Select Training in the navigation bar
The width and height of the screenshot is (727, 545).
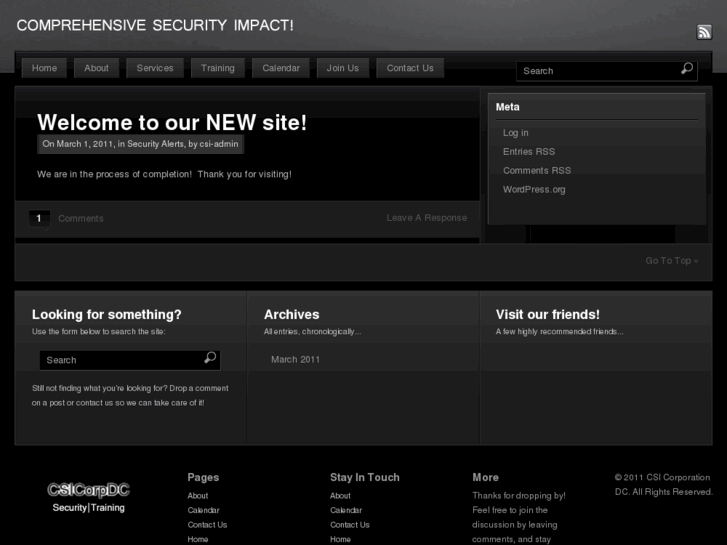pos(218,68)
